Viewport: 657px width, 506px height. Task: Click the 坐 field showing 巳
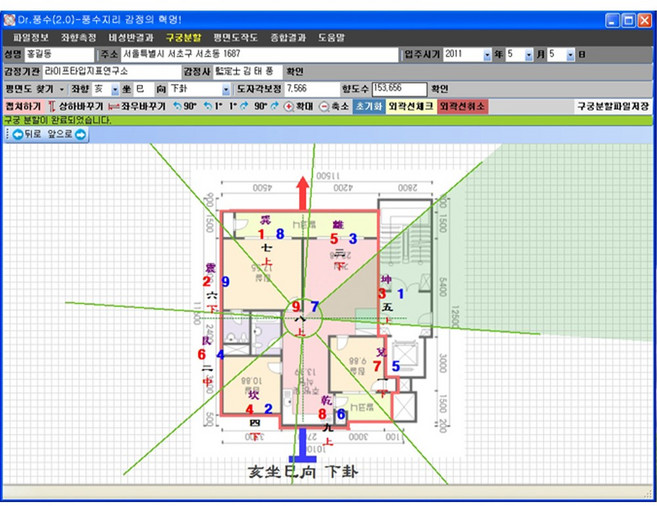[144, 89]
